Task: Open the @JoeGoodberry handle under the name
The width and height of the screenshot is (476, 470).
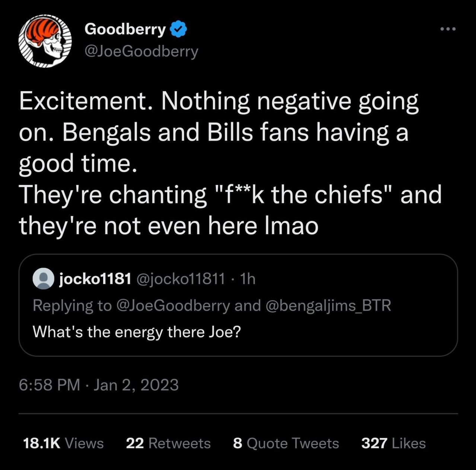Action: (141, 52)
